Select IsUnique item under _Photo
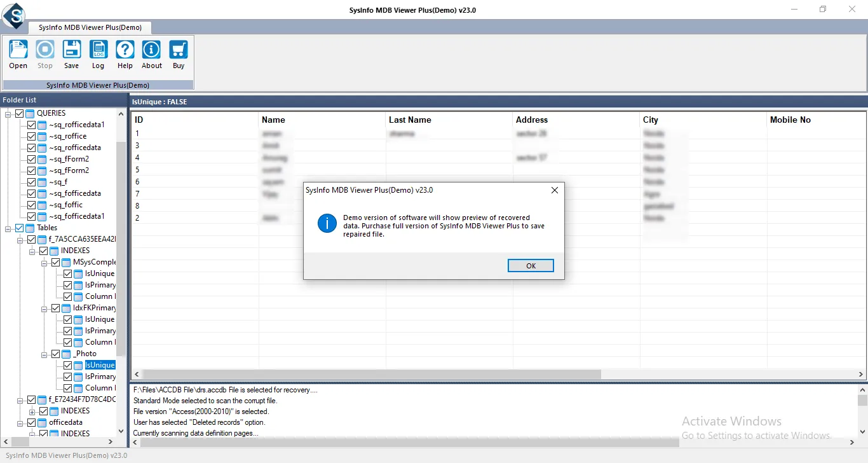Viewport: 868px width, 463px height. pyautogui.click(x=100, y=365)
